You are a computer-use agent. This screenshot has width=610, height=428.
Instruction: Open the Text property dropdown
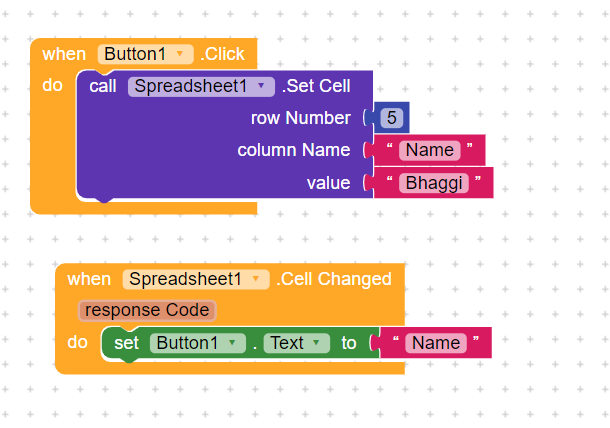pyautogui.click(x=316, y=343)
